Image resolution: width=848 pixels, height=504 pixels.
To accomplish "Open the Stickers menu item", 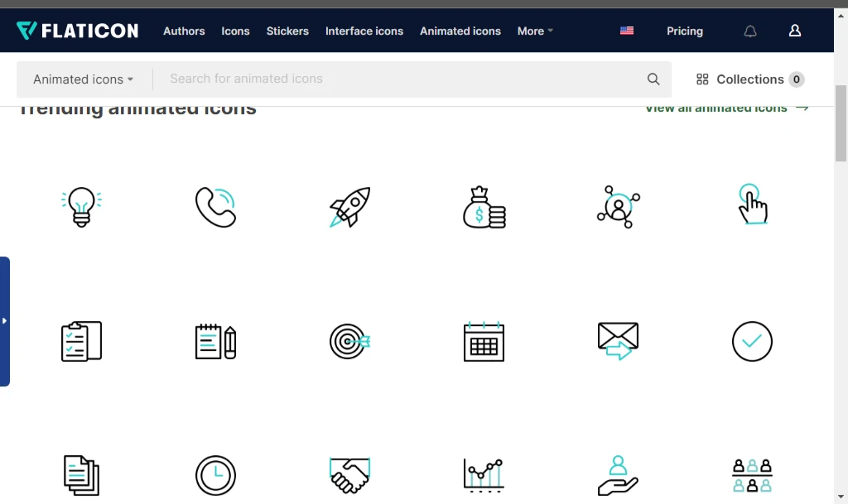I will (x=287, y=31).
